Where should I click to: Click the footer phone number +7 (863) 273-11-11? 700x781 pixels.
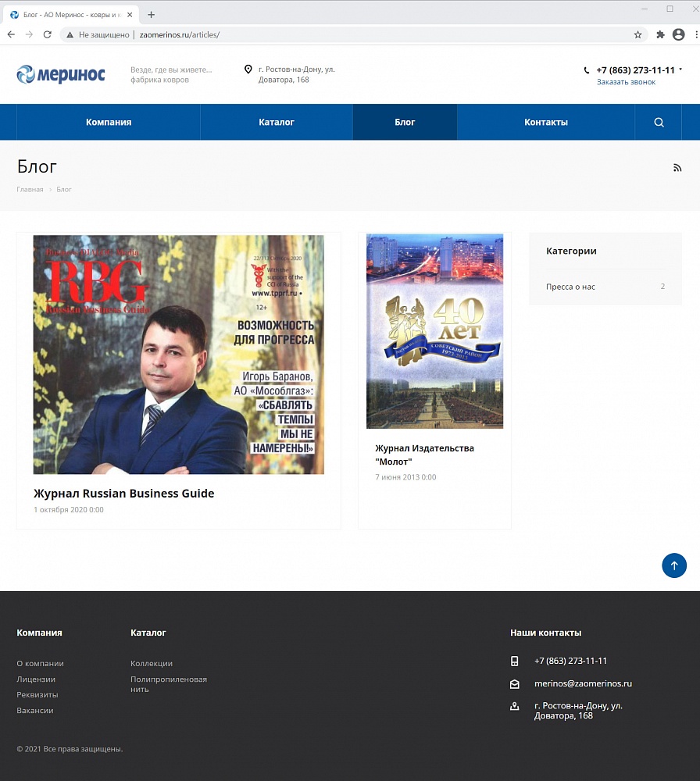[x=570, y=661]
